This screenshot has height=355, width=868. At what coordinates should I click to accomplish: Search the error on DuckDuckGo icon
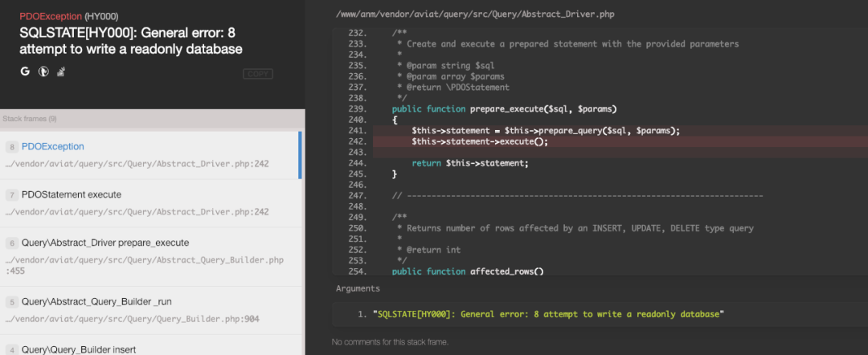(x=43, y=71)
